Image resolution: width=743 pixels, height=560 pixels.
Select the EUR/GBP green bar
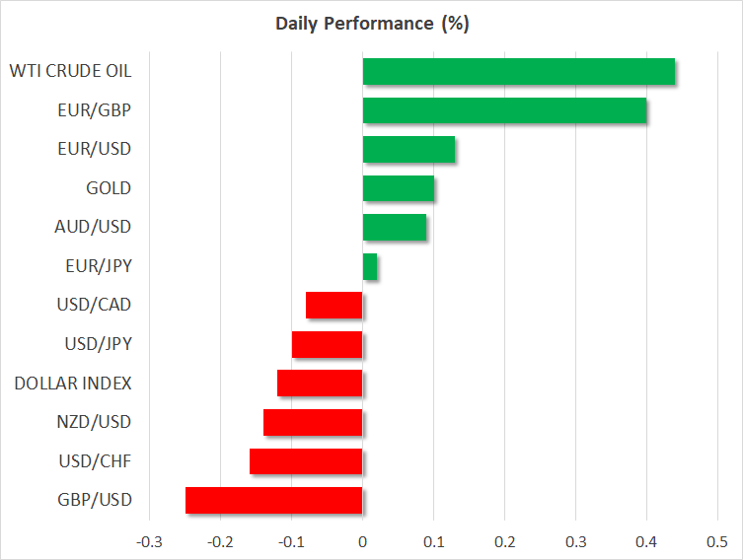tap(505, 110)
